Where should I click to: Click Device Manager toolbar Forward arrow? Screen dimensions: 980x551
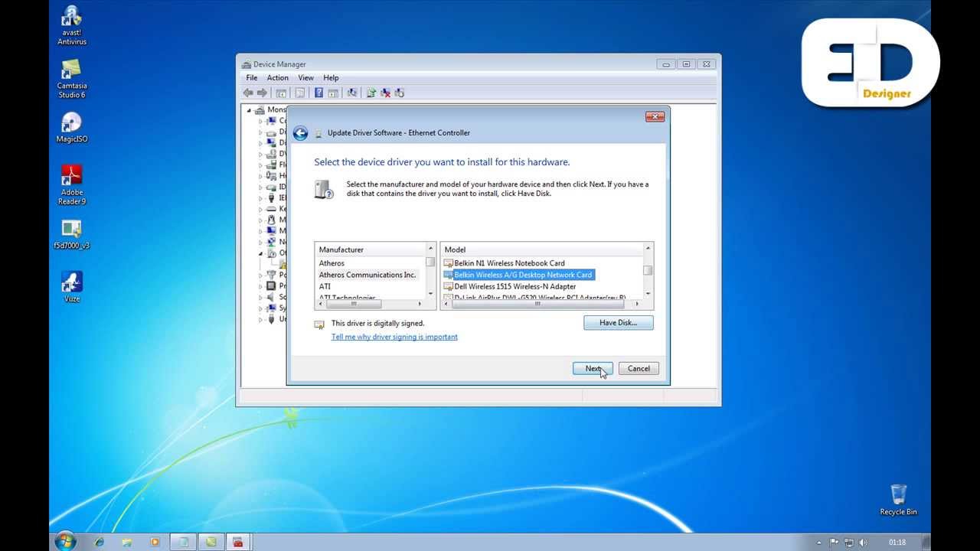point(262,93)
